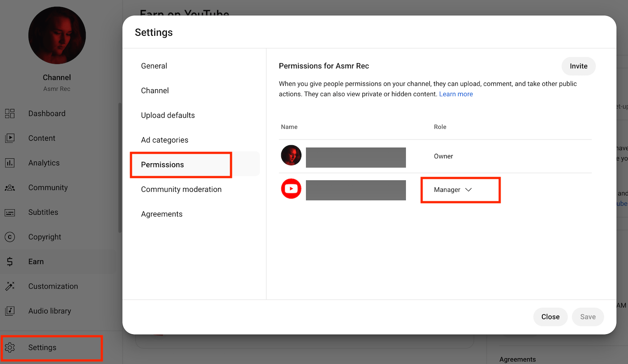628x364 pixels.
Task: Click the Subtitles icon
Action: tap(10, 212)
